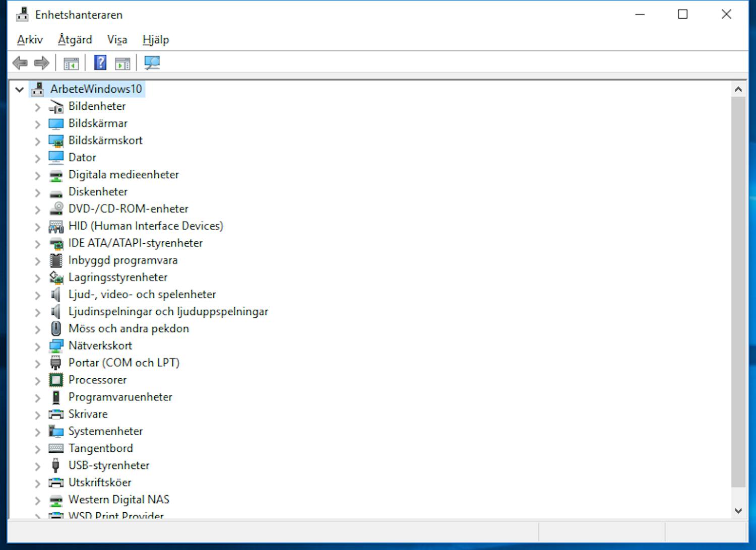
Task: Click the USB icon next to USB-styrenheter
Action: [x=55, y=465]
